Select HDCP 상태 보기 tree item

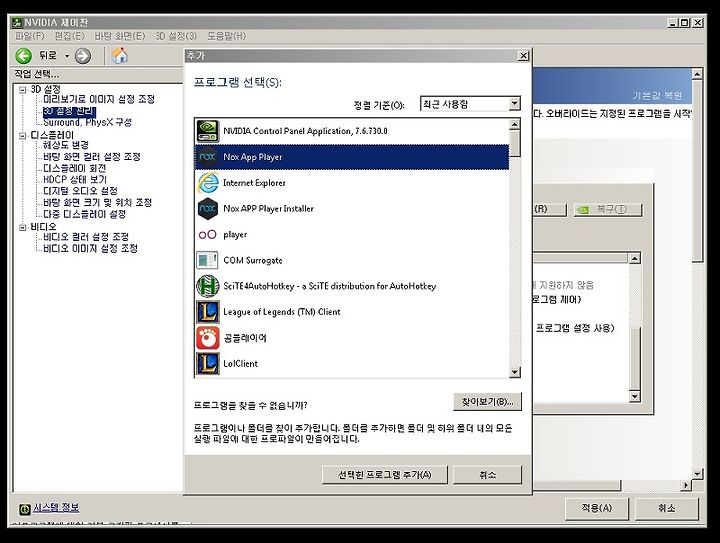75,179
